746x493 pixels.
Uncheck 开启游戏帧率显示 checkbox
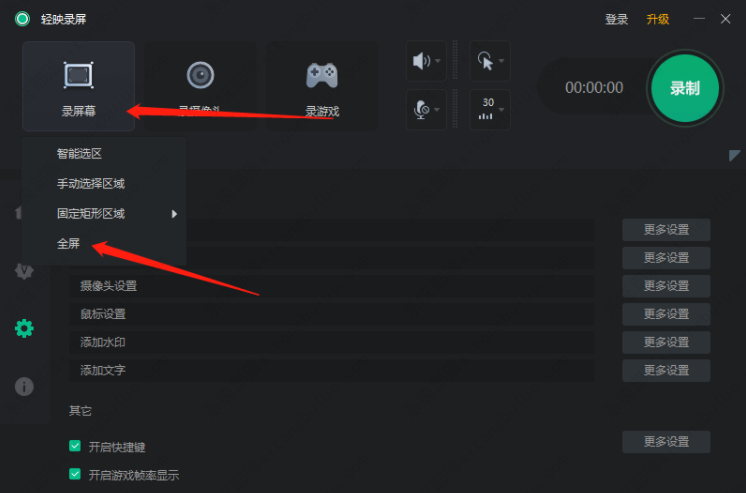75,474
